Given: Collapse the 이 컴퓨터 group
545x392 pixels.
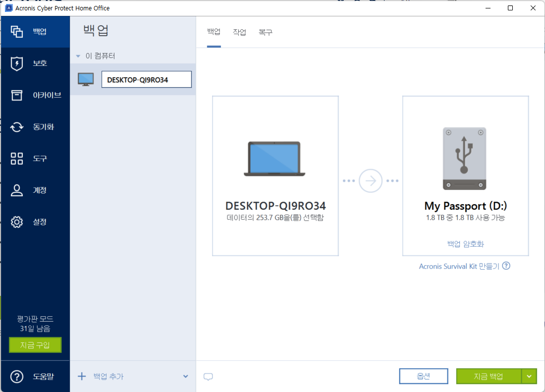Looking at the screenshot, I should coord(78,56).
